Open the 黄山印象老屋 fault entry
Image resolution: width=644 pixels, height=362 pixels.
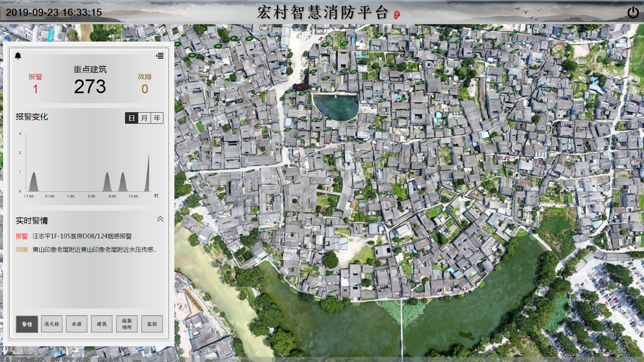click(94, 250)
